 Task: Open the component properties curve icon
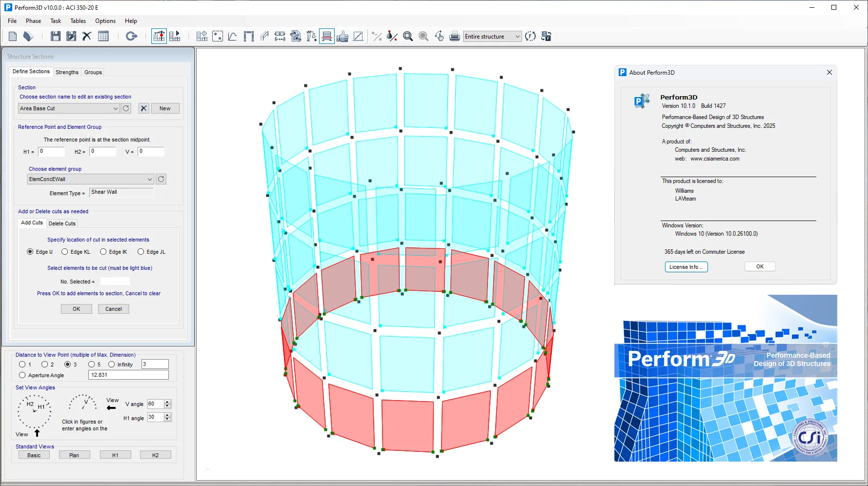[233, 36]
